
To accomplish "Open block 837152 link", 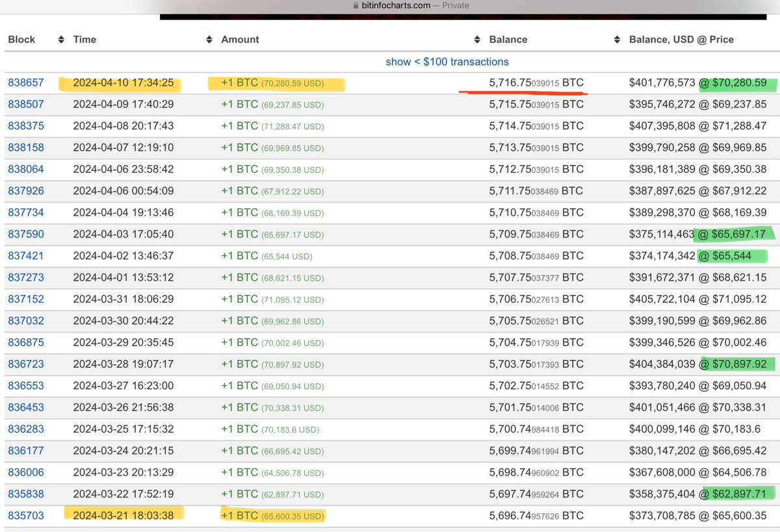I will point(26,299).
